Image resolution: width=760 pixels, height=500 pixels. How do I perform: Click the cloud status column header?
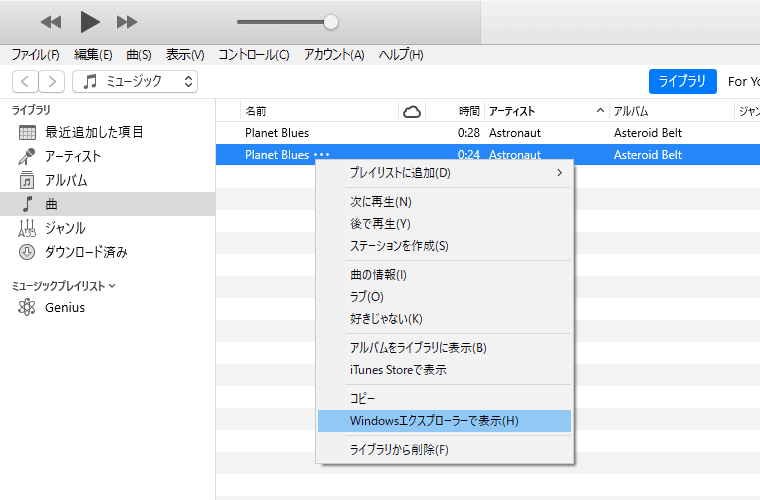tap(412, 111)
